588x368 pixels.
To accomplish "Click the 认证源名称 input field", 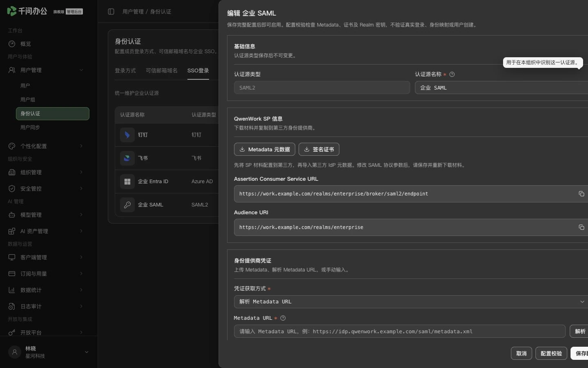I will [501, 88].
